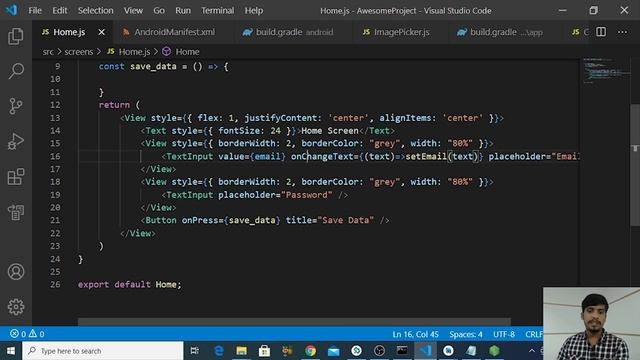Screen dimensions: 640x360
Task: Open Run and Debug view
Action: (x=16, y=141)
